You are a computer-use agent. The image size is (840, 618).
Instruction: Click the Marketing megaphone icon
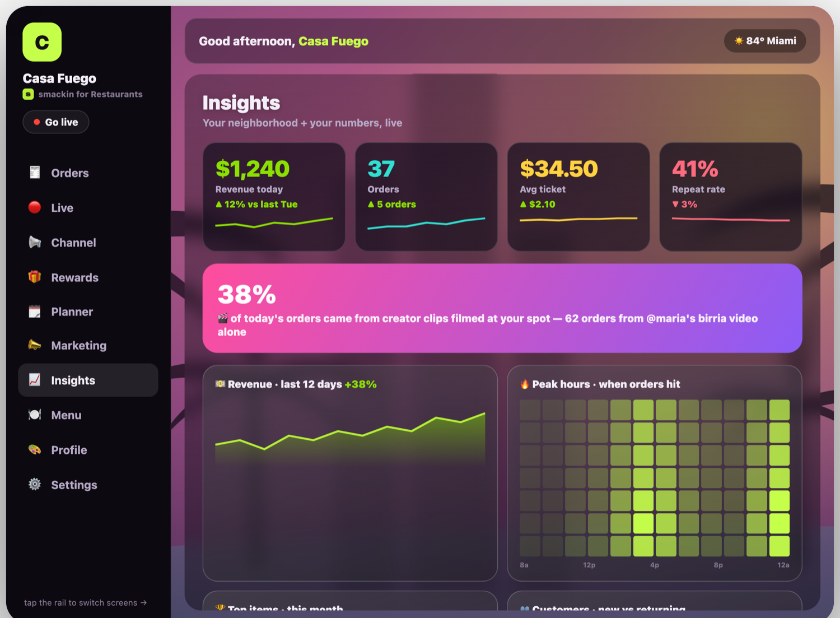point(35,345)
